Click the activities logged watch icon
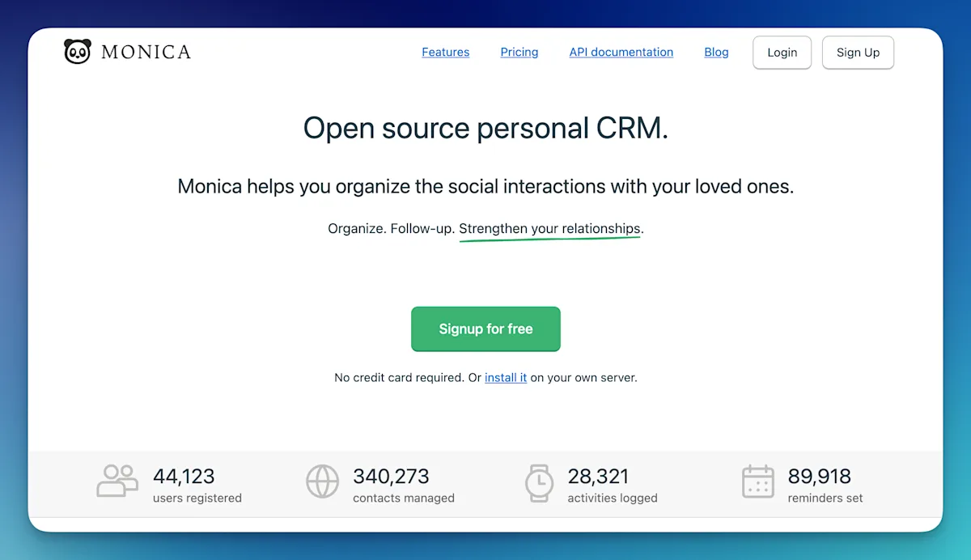Screen dimensions: 971x560 click(539, 483)
